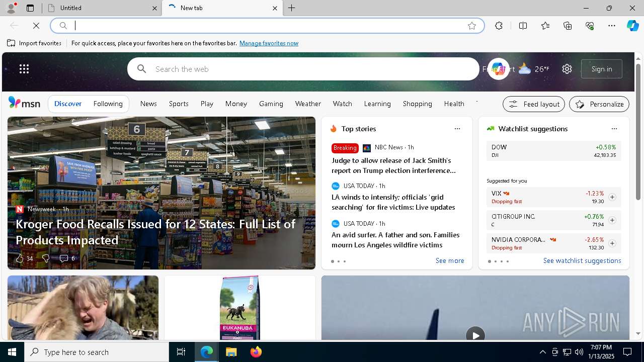Open the Health category

click(454, 104)
